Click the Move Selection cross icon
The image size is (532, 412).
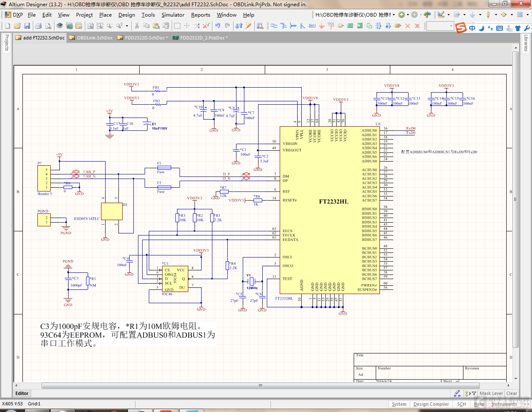187,26
